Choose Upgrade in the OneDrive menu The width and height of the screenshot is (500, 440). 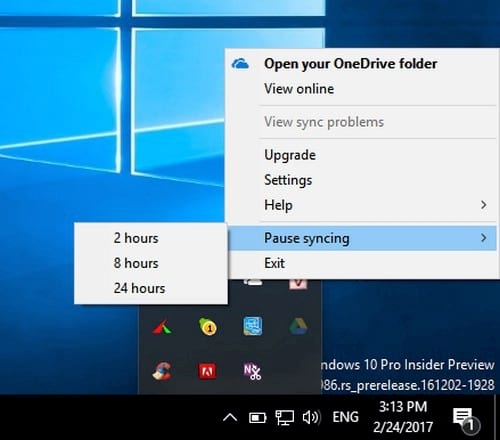pyautogui.click(x=362, y=155)
